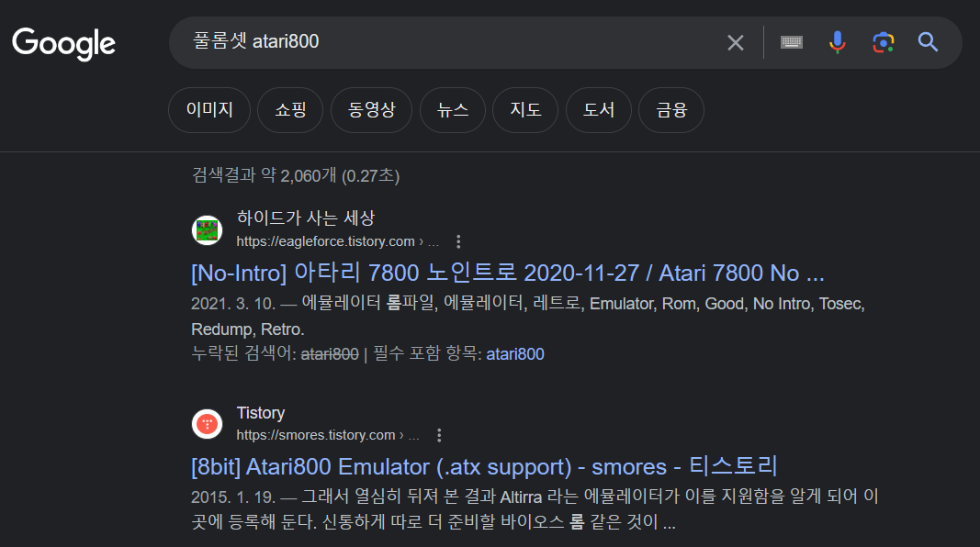Start voice search with microphone icon
980x547 pixels.
[x=837, y=42]
